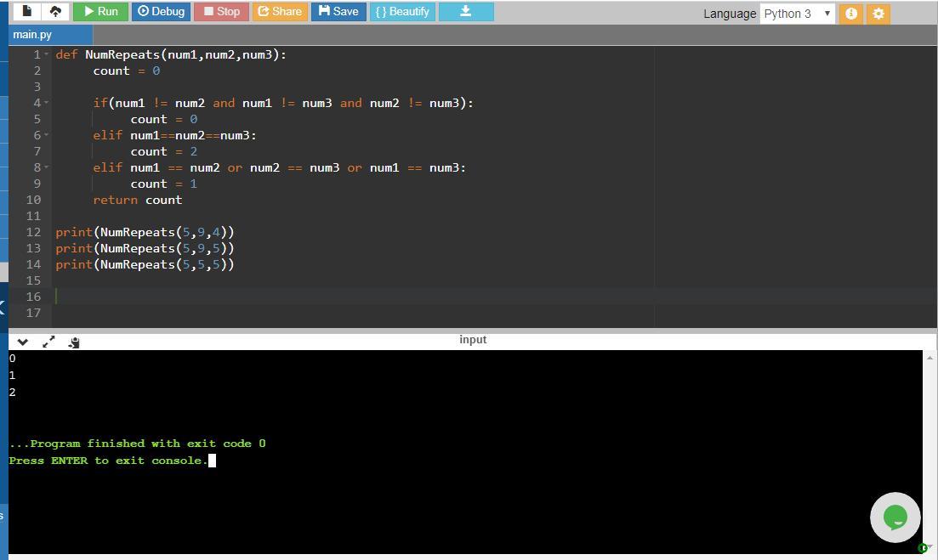This screenshot has width=938, height=560.
Task: Create a new file with the blank page icon
Action: (27, 11)
